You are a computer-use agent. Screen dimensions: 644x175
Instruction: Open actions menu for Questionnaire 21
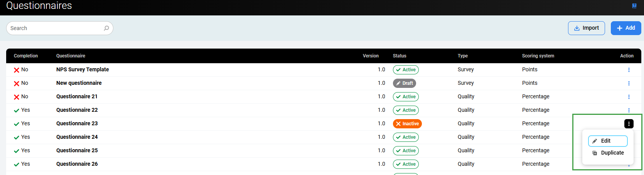(629, 97)
